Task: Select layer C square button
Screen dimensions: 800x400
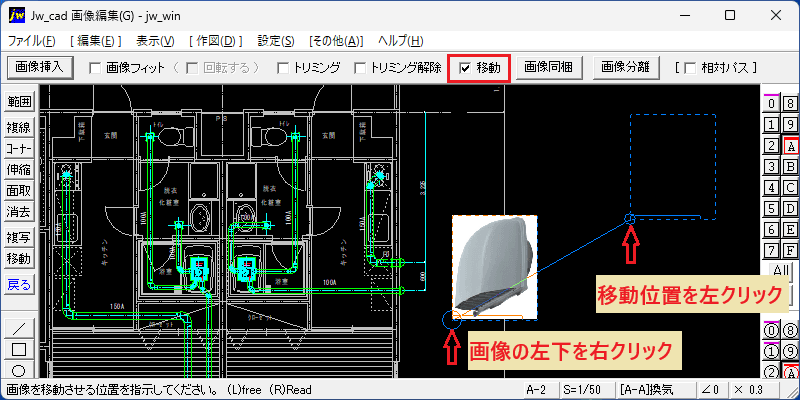Action: pos(790,188)
